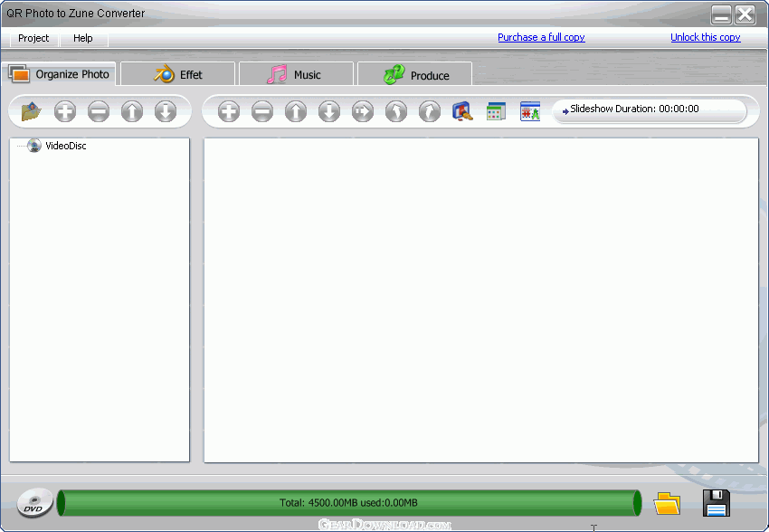Click the album folder icon in left toolbar
This screenshot has width=769, height=532.
pos(32,111)
